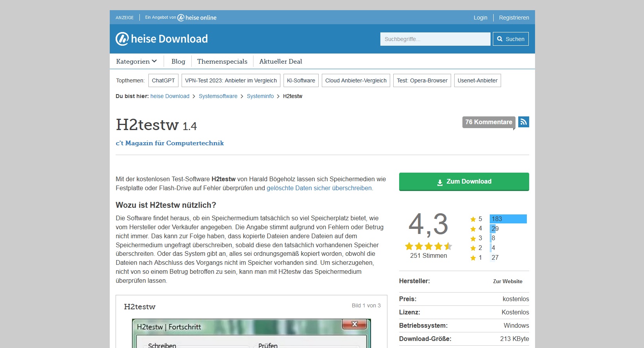Click the five-star rating graphic

pyautogui.click(x=428, y=246)
